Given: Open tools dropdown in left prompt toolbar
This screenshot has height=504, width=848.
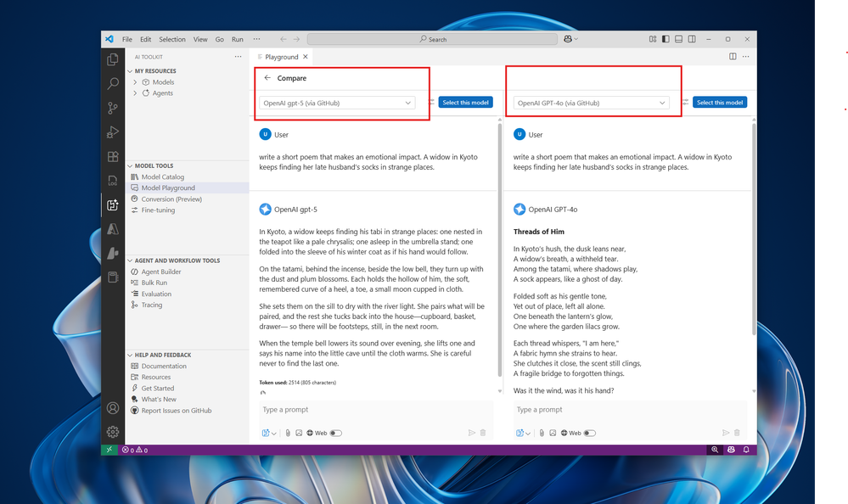Looking at the screenshot, I should coord(269,433).
